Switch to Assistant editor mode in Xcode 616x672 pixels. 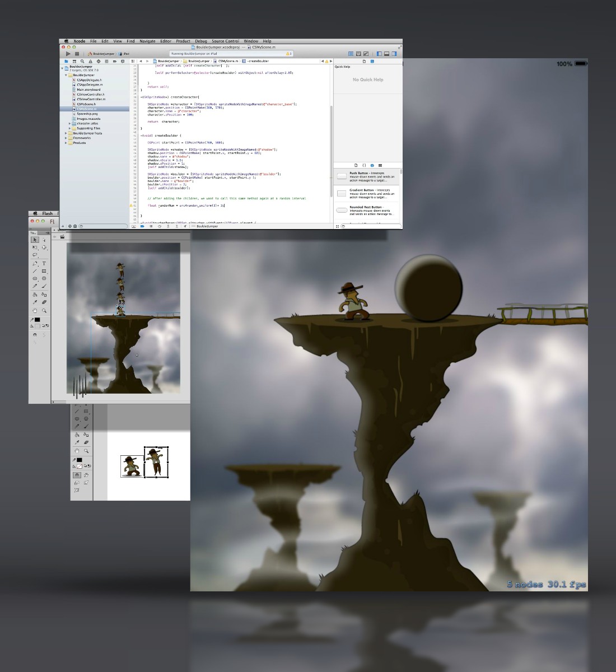(x=358, y=54)
